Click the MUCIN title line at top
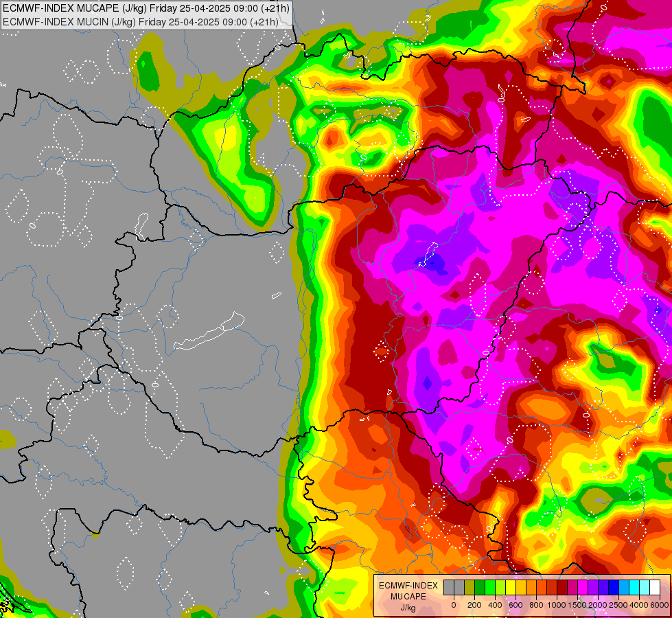 [x=141, y=21]
